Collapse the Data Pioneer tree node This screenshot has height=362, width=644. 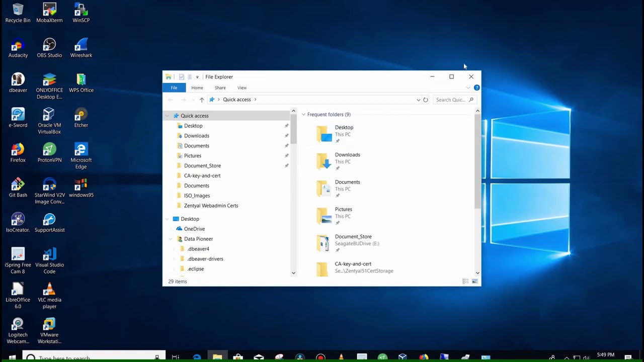[171, 239]
